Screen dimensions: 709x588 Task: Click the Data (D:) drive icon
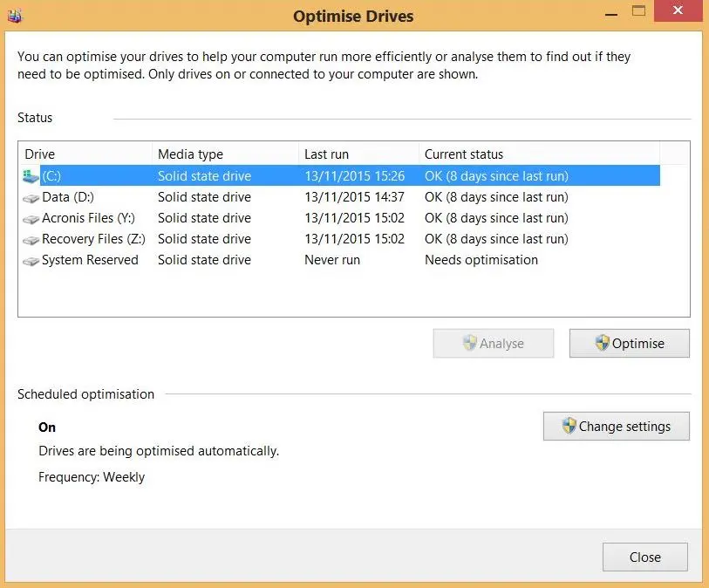click(x=31, y=198)
